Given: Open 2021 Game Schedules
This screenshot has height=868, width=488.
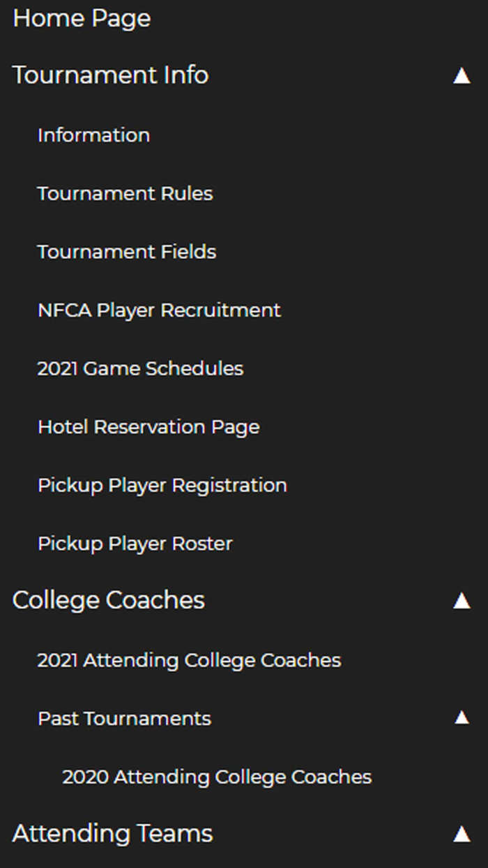Looking at the screenshot, I should click(140, 368).
